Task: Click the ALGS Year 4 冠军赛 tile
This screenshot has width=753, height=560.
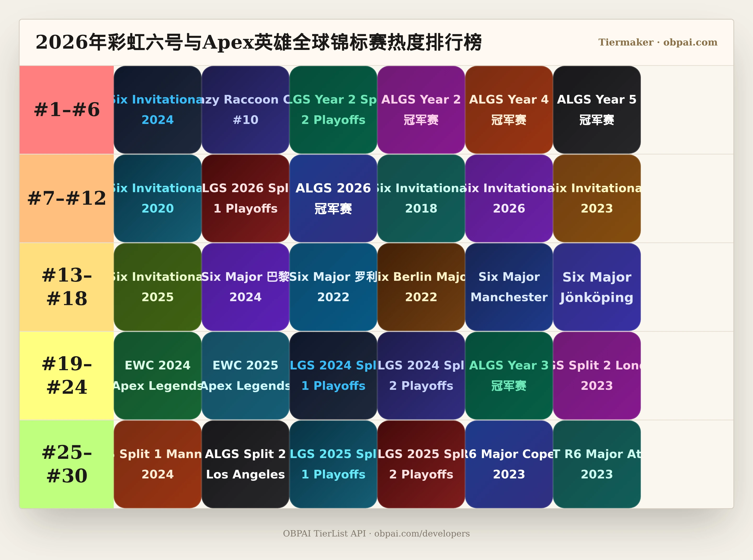Action: point(509,110)
